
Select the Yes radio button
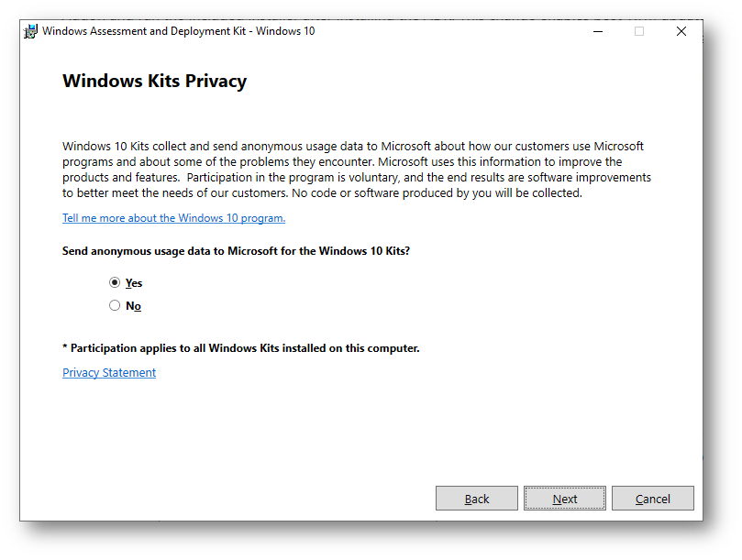(115, 282)
